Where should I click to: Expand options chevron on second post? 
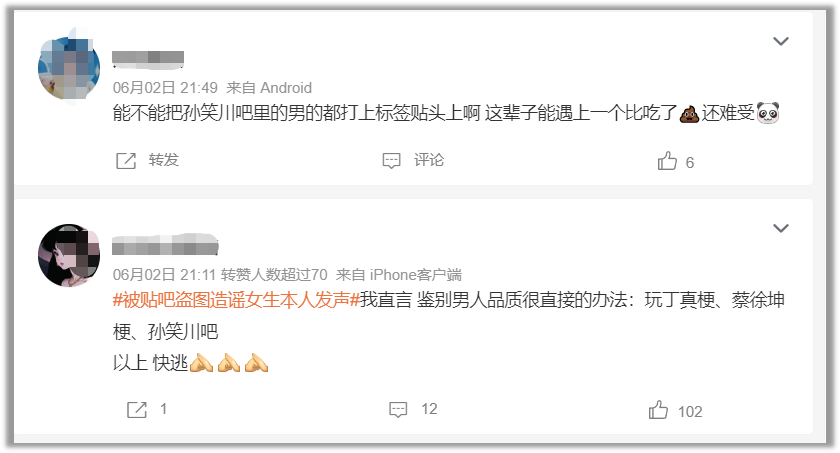(x=781, y=229)
